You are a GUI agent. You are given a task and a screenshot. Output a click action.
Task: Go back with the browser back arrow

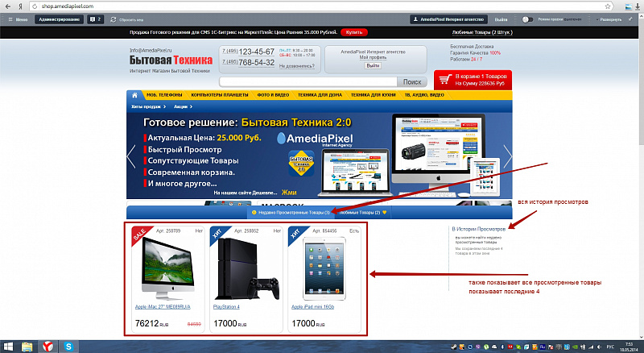(8, 6)
